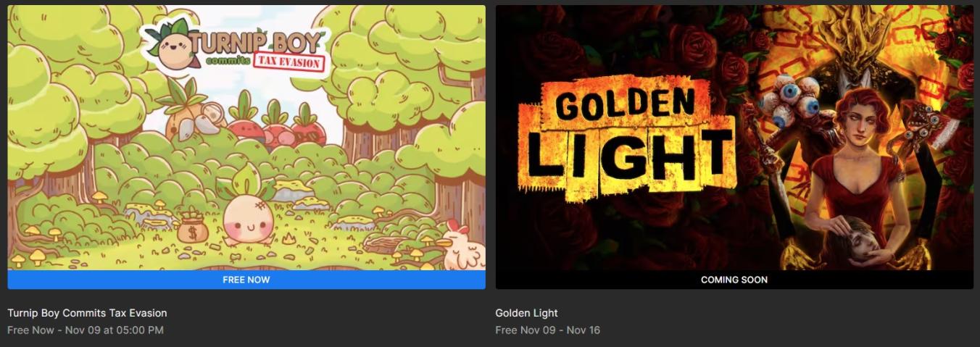The height and width of the screenshot is (347, 980).
Task: Click the smiling Turnip Boy character
Action: coord(245,212)
